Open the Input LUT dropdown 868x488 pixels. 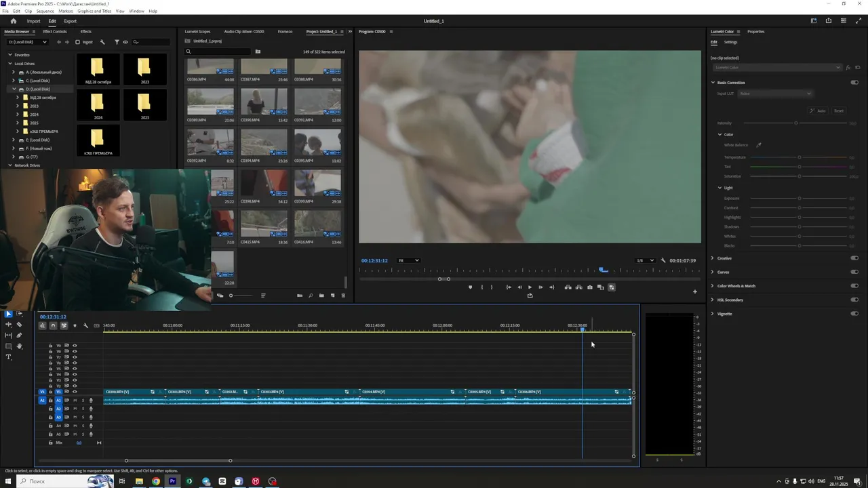pyautogui.click(x=775, y=94)
